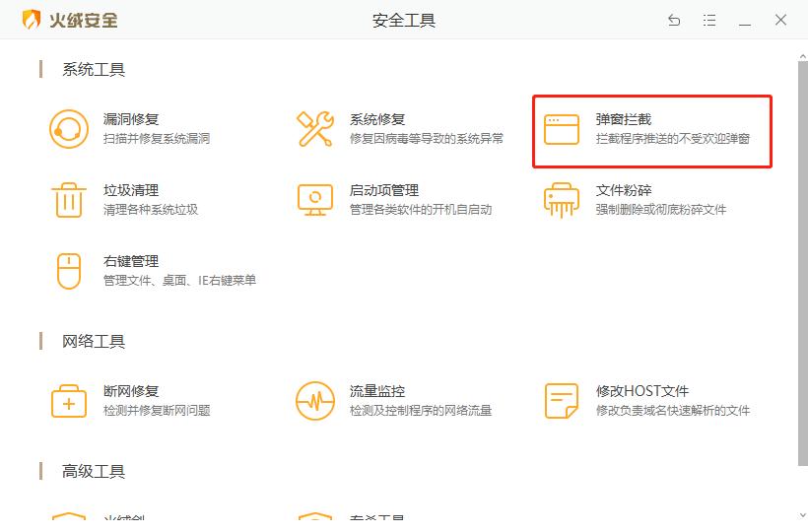Click the 修改HOST文件 title text
Viewport: 808px width, 532px height.
(642, 391)
